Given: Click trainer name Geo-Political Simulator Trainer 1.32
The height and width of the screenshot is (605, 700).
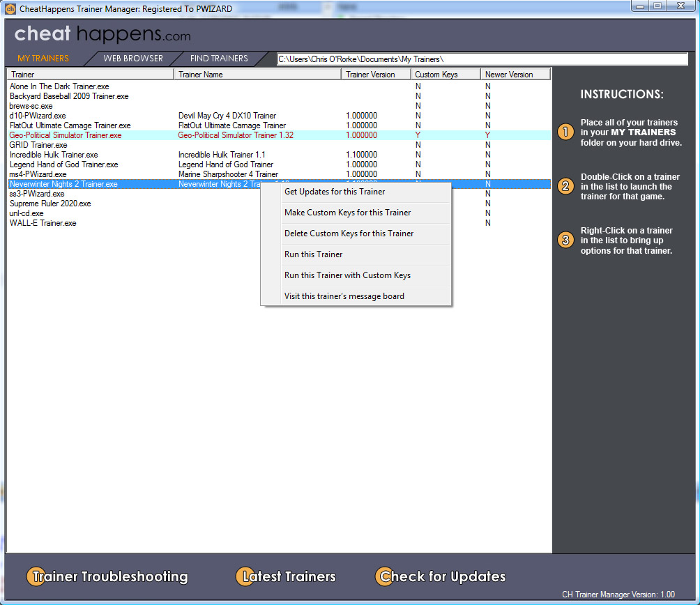Looking at the screenshot, I should 236,135.
